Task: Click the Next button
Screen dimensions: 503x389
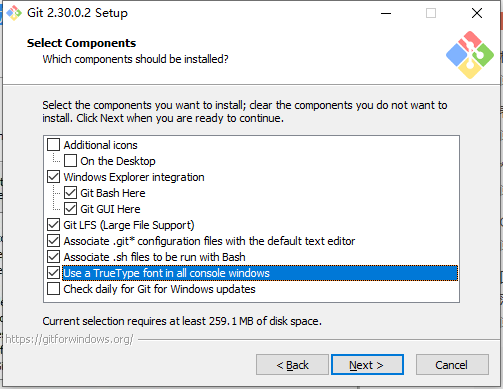Action: (367, 365)
